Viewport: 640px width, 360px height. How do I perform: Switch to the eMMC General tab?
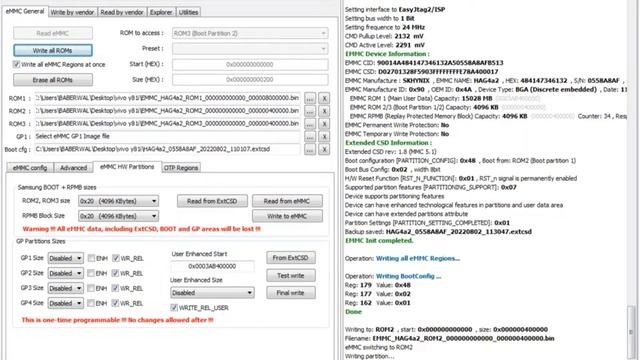(x=25, y=11)
